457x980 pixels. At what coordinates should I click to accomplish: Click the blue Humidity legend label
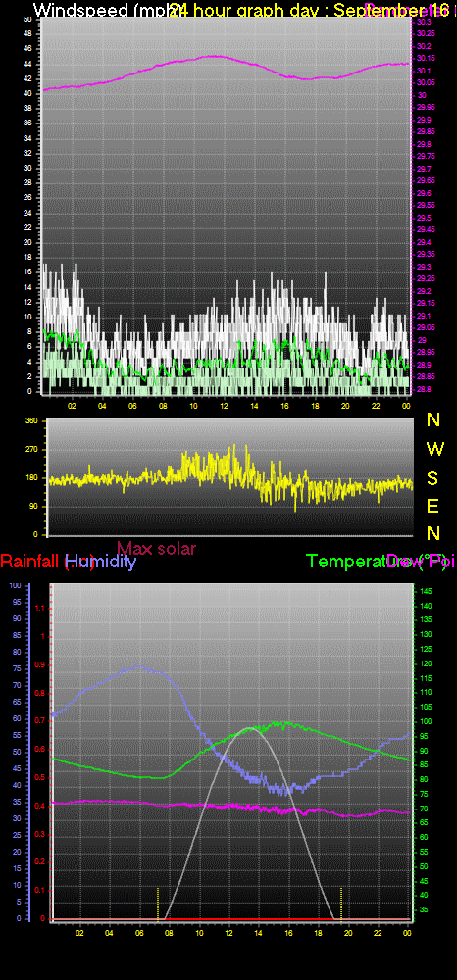pyautogui.click(x=101, y=562)
